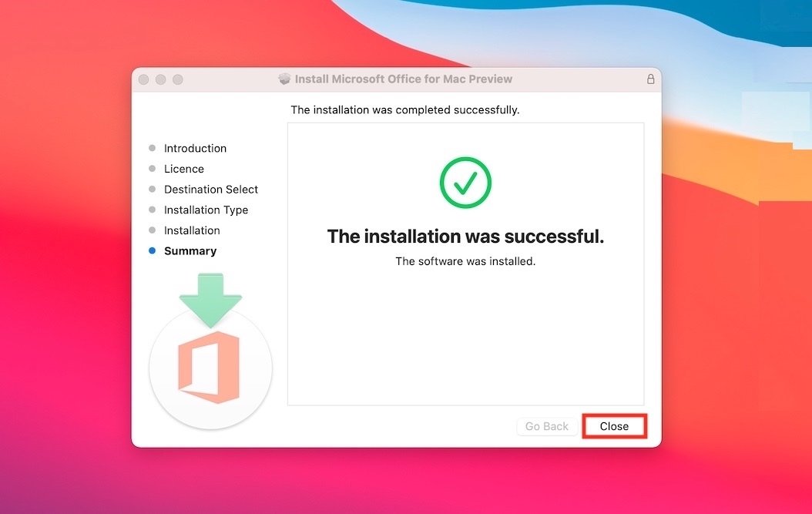
Task: Click the Close button in installer
Action: [x=614, y=426]
